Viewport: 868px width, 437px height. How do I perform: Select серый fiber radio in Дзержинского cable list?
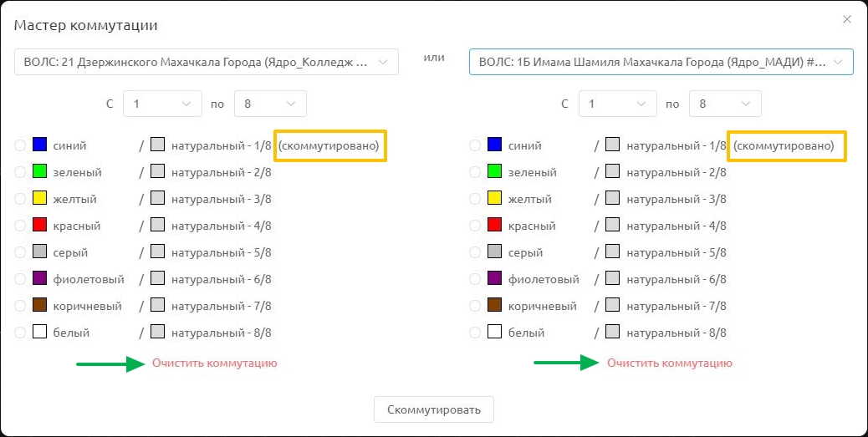pyautogui.click(x=20, y=252)
